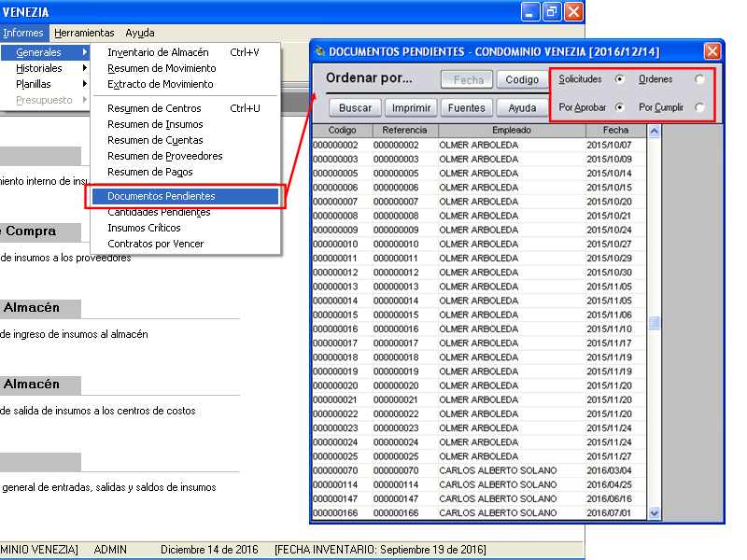Viewport: 747px width, 560px height.
Task: Select document row with code 000000070
Action: coord(479,470)
